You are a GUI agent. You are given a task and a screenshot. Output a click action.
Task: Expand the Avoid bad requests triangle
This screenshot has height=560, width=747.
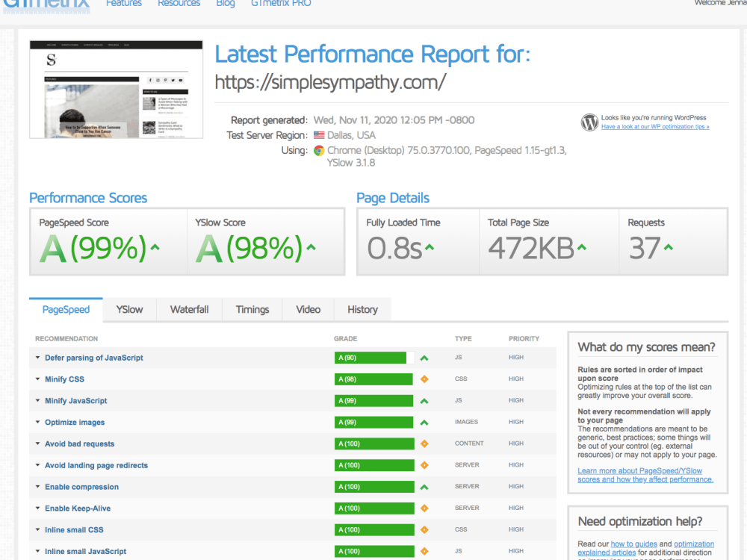tap(37, 443)
